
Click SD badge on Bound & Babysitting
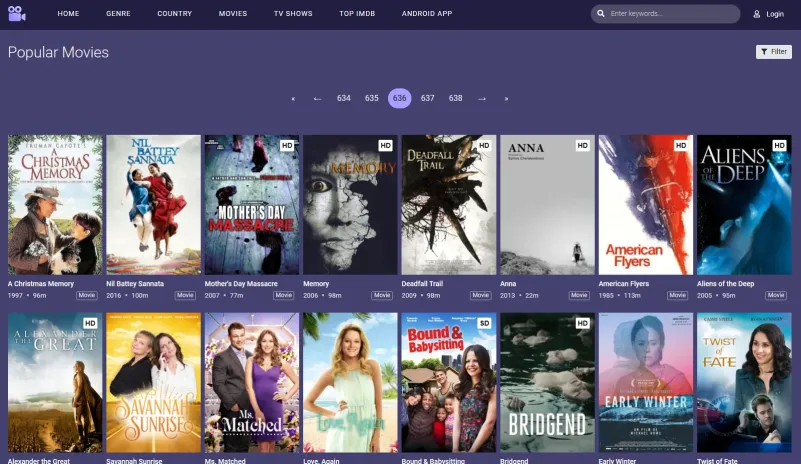pos(484,323)
